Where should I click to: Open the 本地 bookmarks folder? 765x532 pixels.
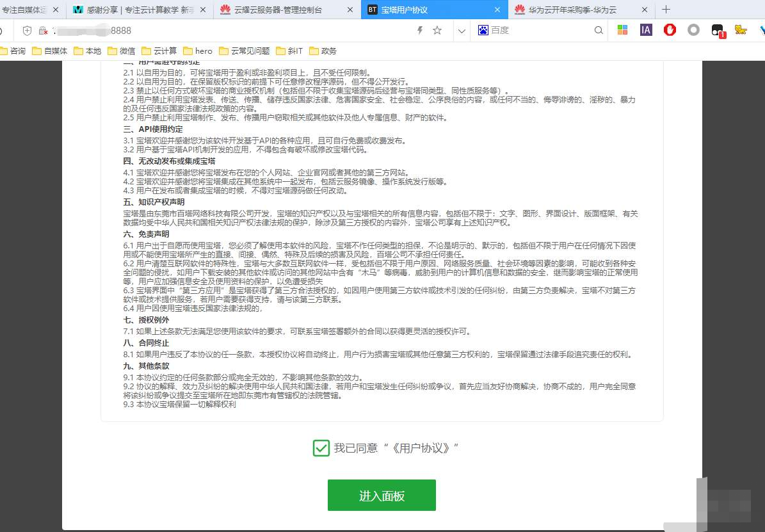click(87, 51)
